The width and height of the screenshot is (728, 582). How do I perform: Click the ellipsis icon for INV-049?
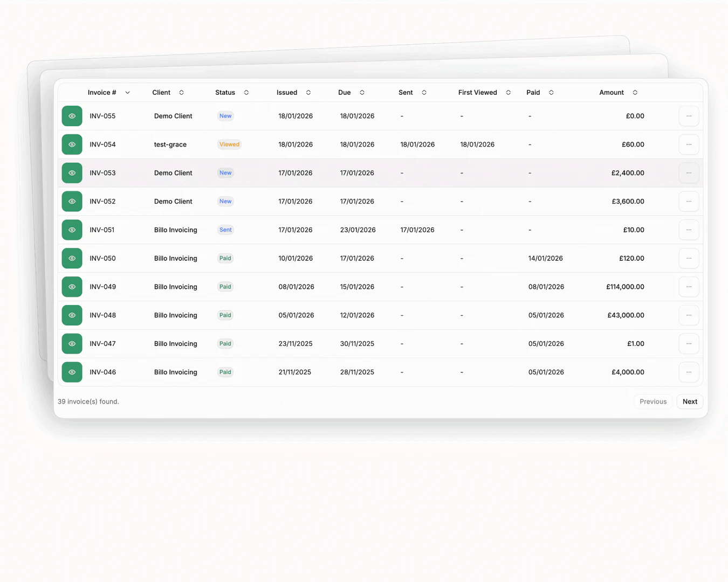(689, 287)
